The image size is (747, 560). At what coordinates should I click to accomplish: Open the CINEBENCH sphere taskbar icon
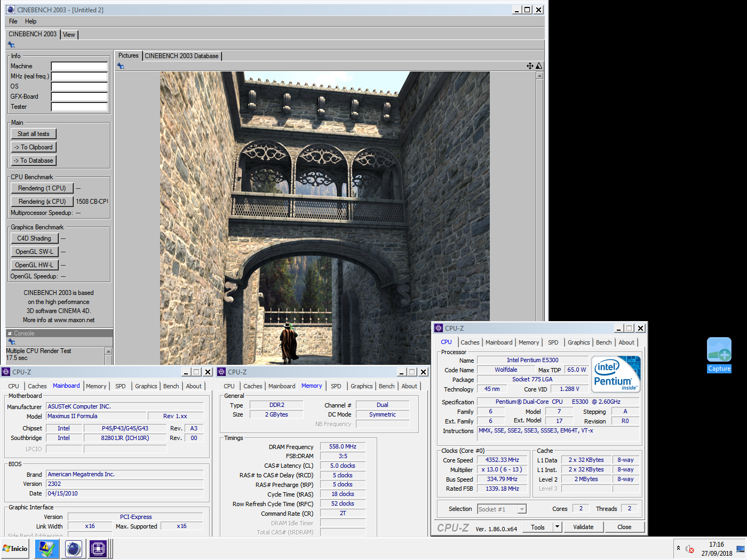73,548
